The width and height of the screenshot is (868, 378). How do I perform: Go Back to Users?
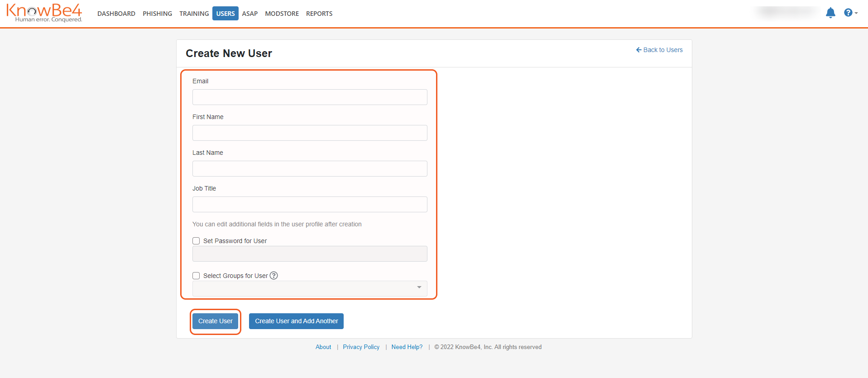point(659,50)
